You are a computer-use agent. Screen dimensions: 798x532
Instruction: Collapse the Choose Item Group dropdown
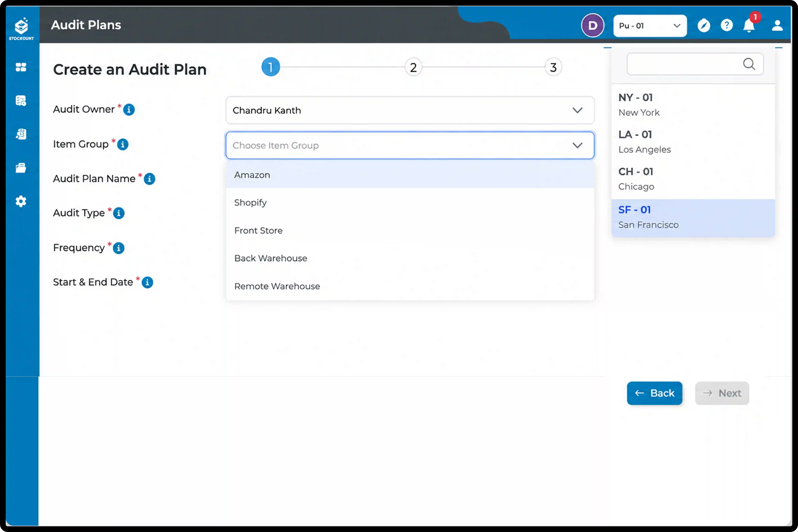click(410, 145)
